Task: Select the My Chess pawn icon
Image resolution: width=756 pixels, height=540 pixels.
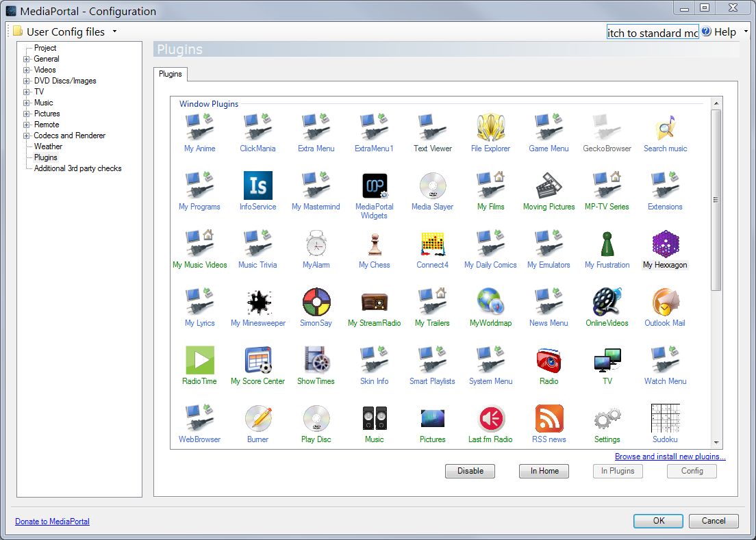Action: click(x=375, y=244)
